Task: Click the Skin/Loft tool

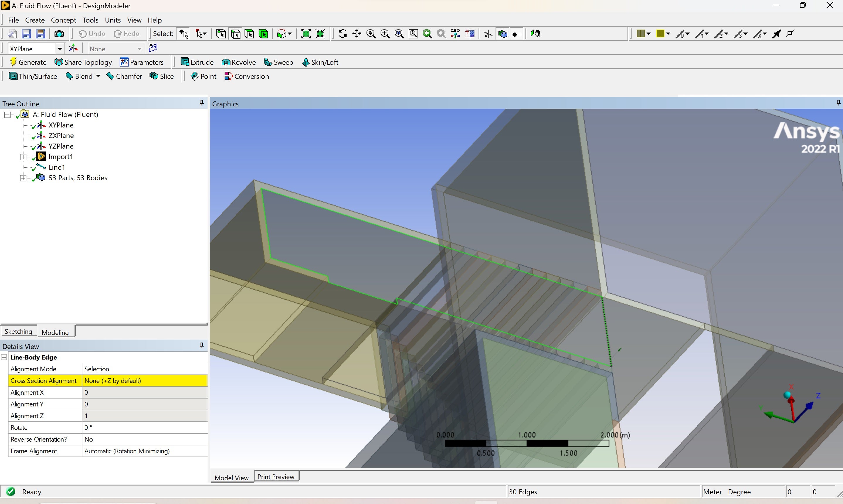Action: click(x=320, y=62)
